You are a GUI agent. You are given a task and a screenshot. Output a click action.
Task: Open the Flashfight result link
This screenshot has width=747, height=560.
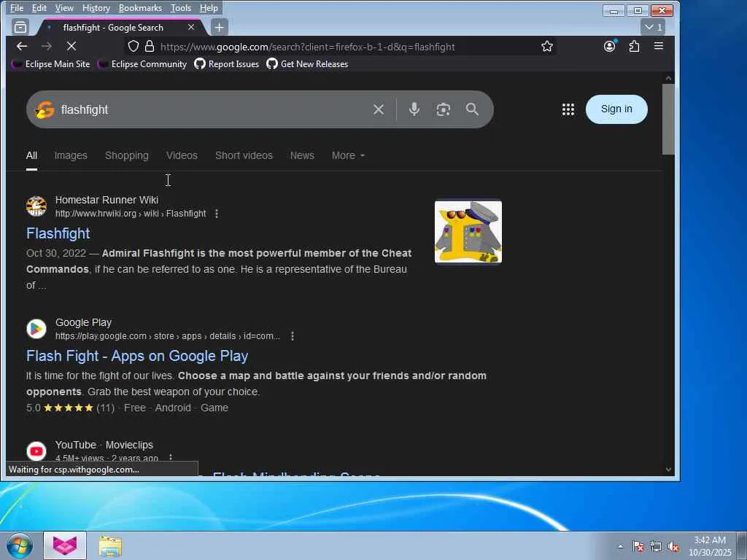(58, 233)
